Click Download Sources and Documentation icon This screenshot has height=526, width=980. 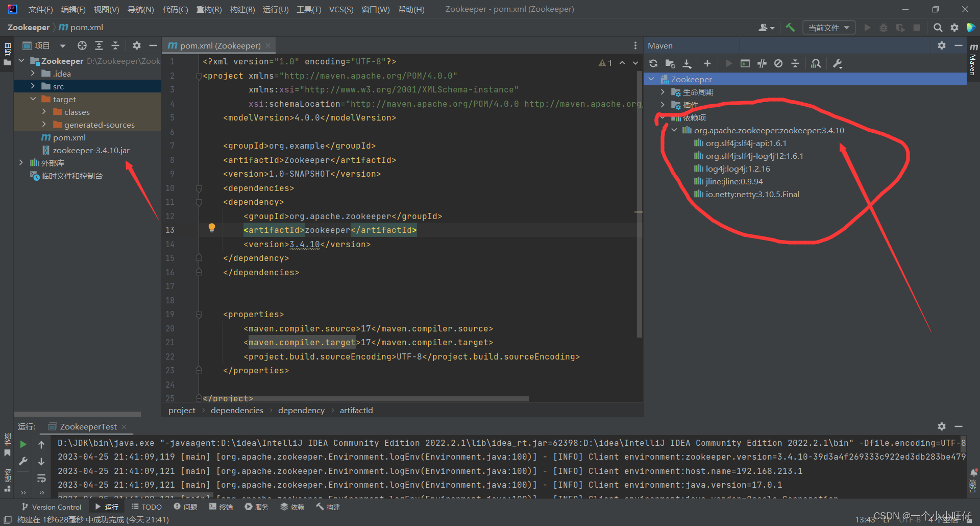pyautogui.click(x=687, y=63)
